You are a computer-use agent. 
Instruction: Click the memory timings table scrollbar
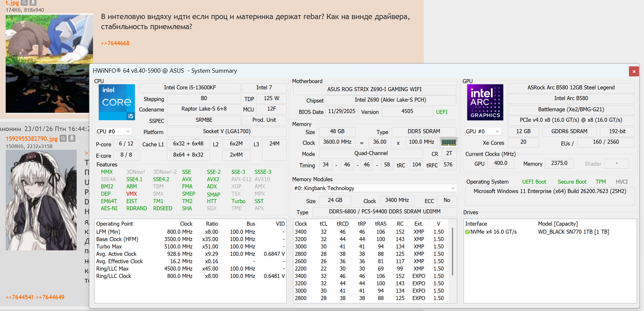click(x=453, y=251)
